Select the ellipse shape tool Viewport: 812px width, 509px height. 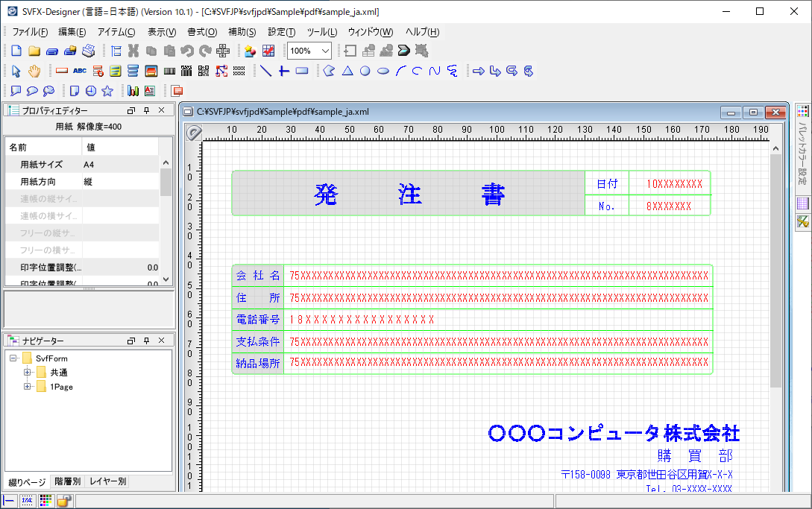click(x=383, y=71)
